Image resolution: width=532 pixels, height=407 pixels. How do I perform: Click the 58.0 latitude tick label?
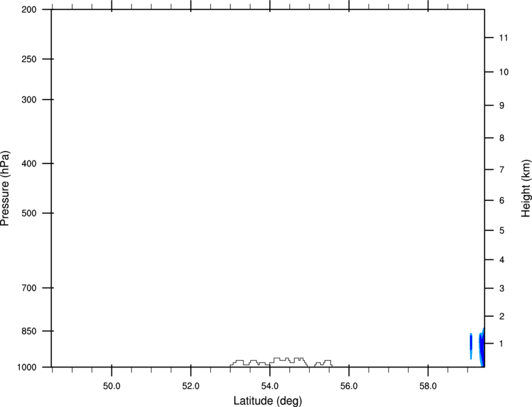tap(428, 386)
